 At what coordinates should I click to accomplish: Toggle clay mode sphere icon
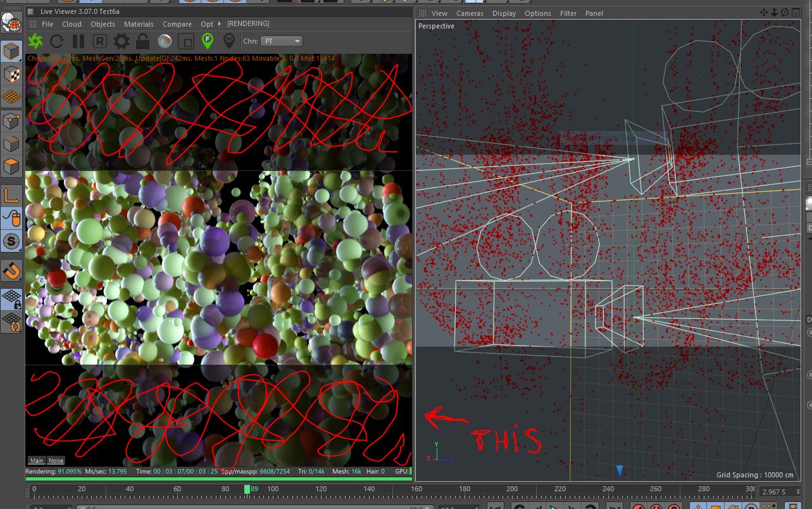point(164,42)
